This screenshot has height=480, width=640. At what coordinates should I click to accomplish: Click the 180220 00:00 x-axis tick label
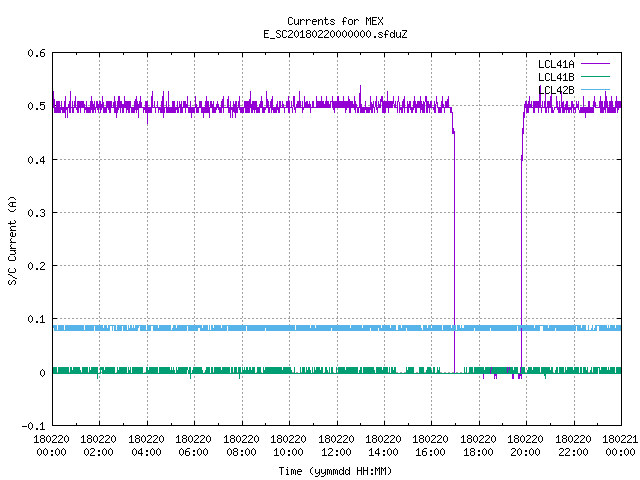click(51, 445)
